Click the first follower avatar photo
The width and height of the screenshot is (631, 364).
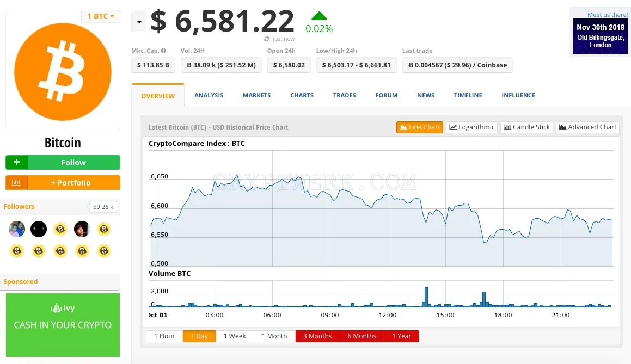point(17,229)
